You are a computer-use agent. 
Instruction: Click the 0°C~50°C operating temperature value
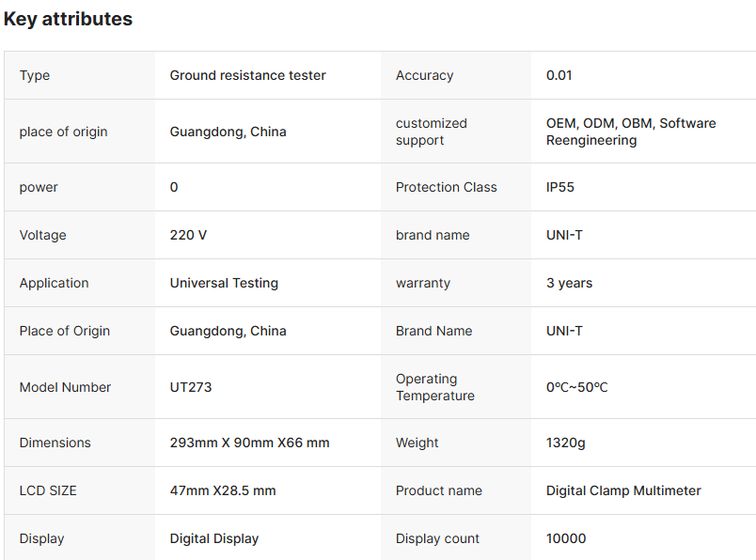click(576, 387)
